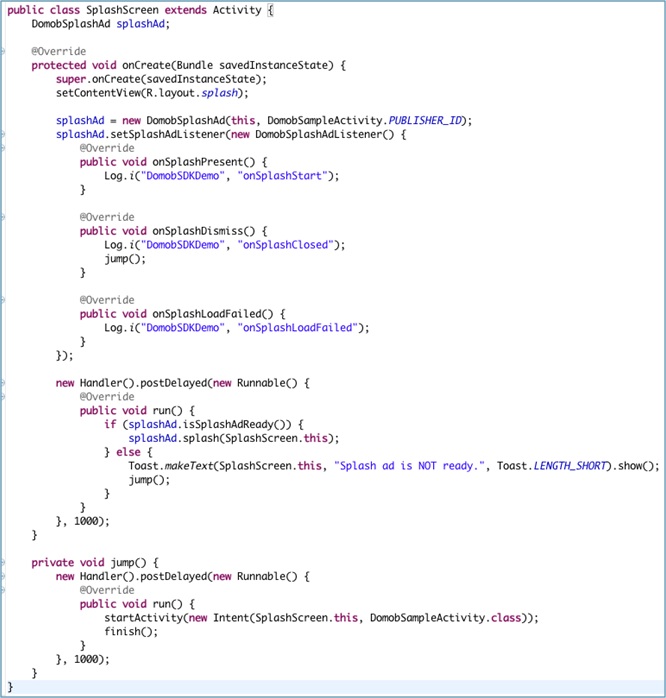Click the 'protected' keyword
Screen dimensions: 666x698
pos(58,65)
